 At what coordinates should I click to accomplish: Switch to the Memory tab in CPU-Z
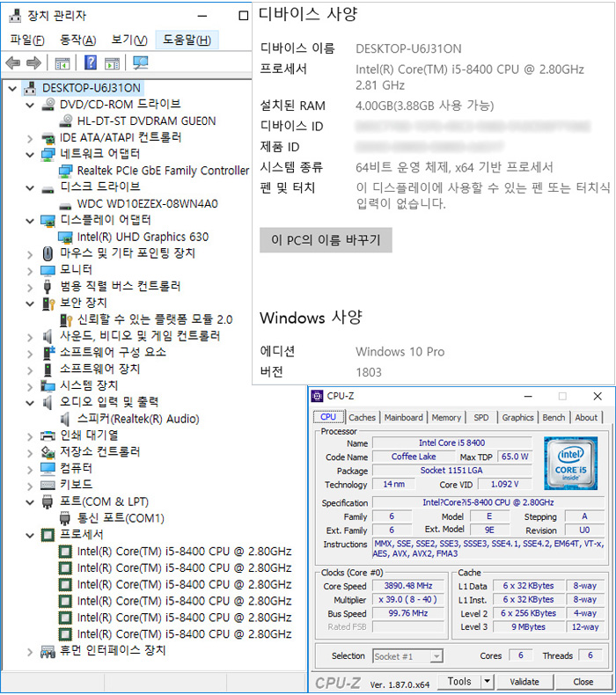click(446, 417)
